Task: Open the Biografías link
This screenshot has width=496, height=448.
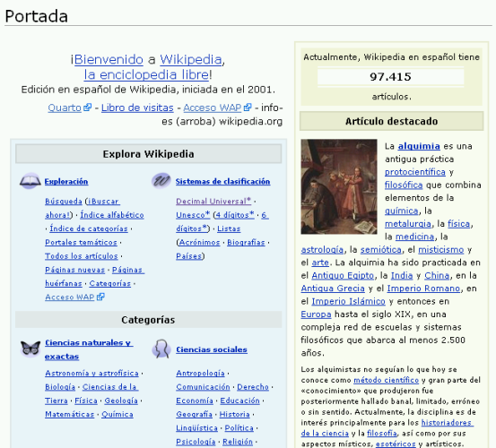Action: [x=246, y=242]
